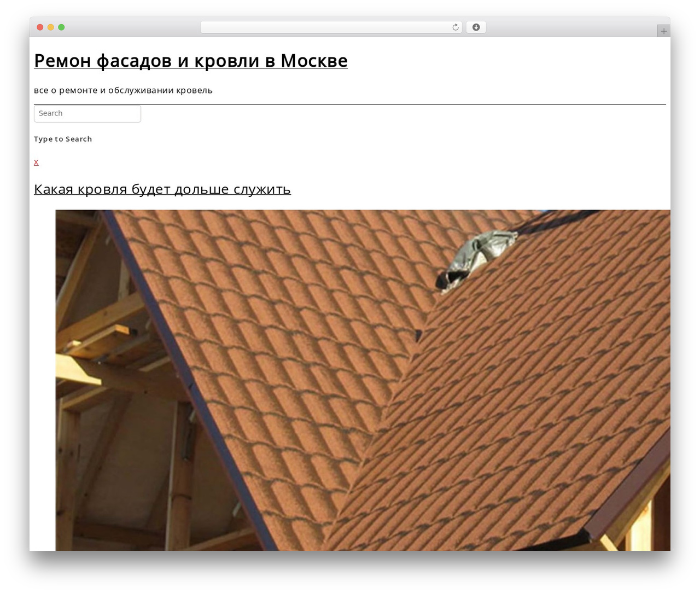Open site title link Ремон фасадов и кровли в Москве
Image resolution: width=700 pixels, height=593 pixels.
pos(191,61)
